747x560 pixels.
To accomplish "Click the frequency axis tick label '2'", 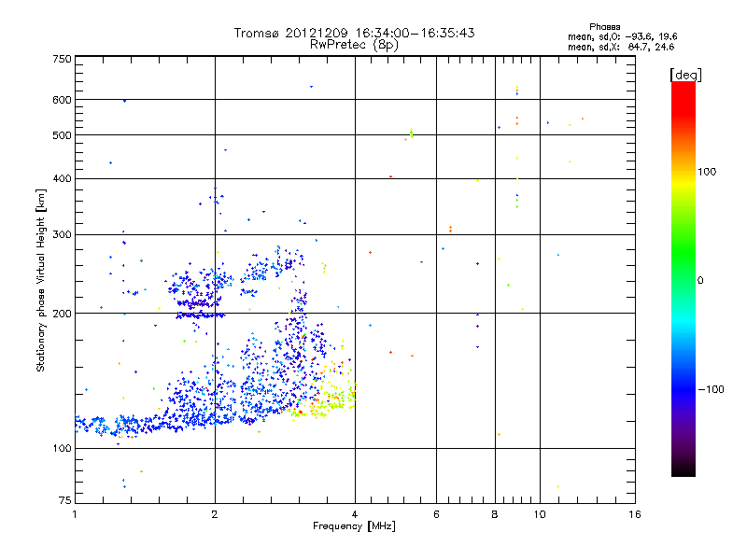I will click(215, 514).
